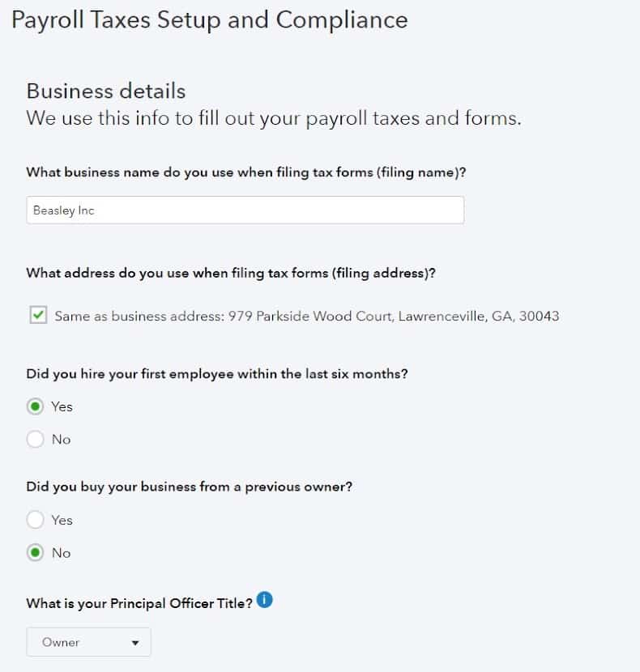Screen dimensions: 640x672
Task: Select Yes radio for first employee hired
Action: click(x=35, y=406)
